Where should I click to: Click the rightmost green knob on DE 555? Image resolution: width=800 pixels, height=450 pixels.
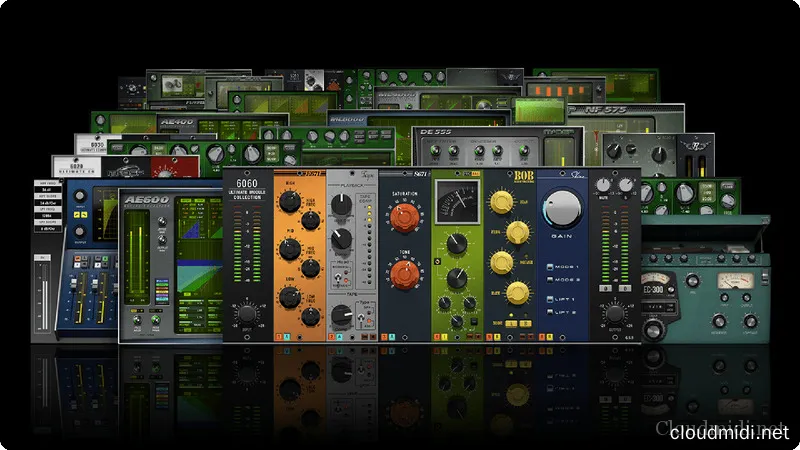coord(524,151)
